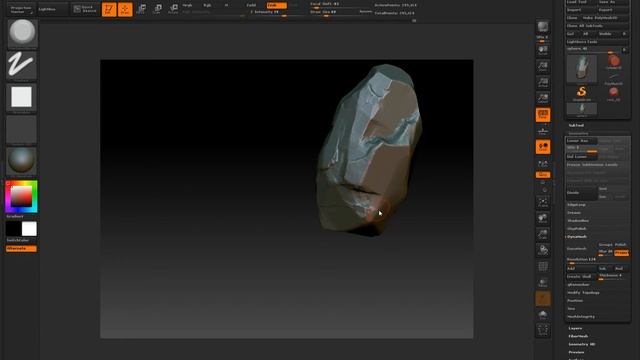Viewport: 640px width, 360px height.
Task: Activate Move mode in top shelf
Action: point(141,9)
